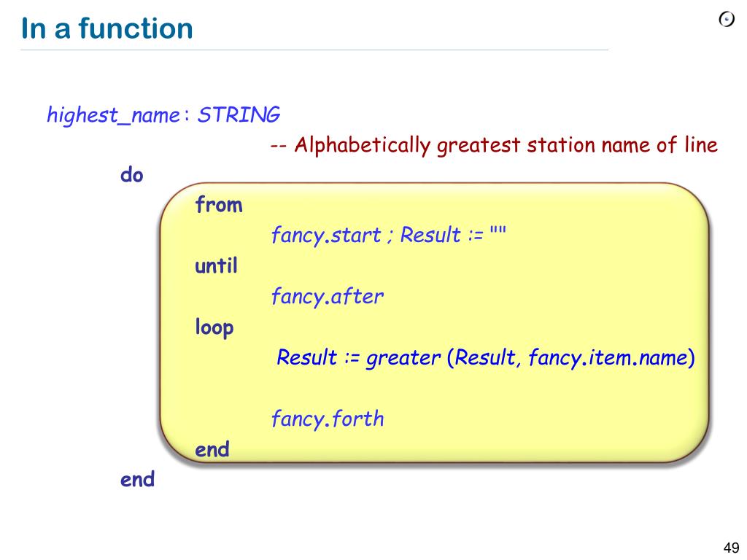This screenshot has width=747, height=560.
Task: Select the 'highest_name' function name
Action: (113, 115)
